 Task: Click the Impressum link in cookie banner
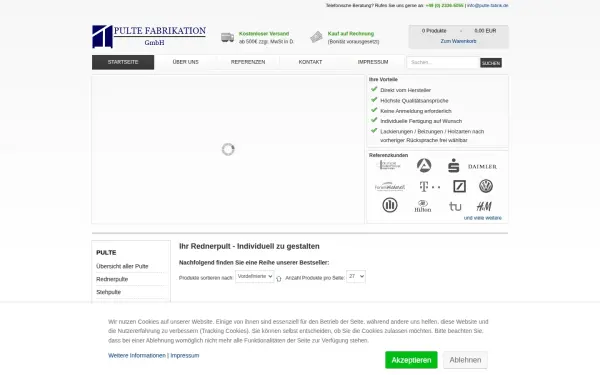185,355
